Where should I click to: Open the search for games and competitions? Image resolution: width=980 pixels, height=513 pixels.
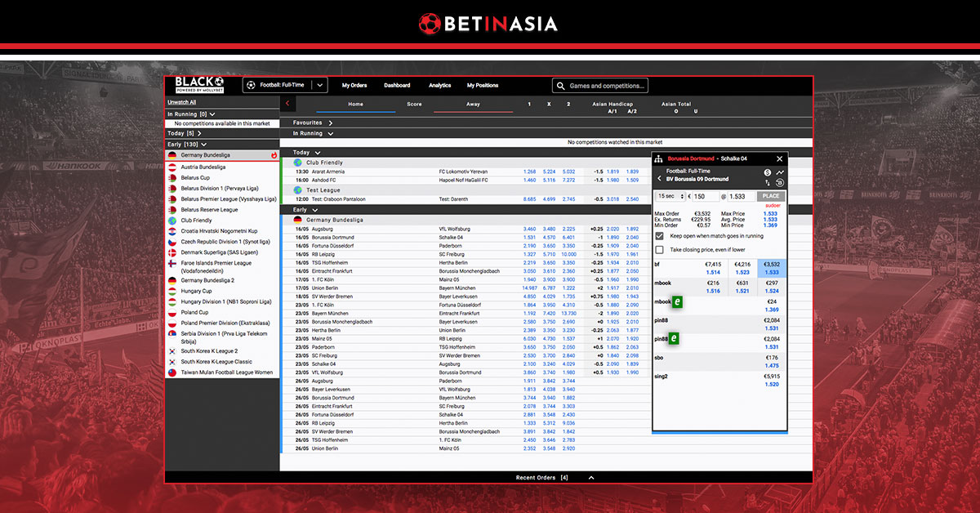(x=600, y=85)
